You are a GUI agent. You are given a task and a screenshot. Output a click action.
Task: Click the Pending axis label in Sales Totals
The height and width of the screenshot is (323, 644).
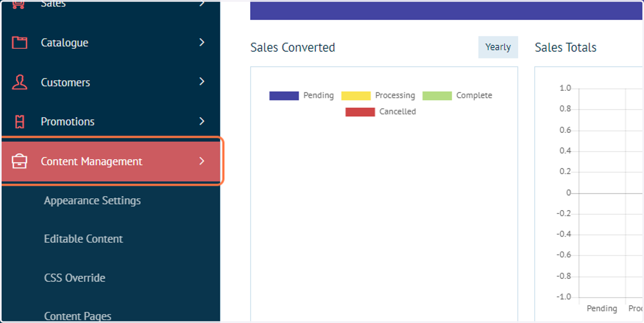coord(602,308)
